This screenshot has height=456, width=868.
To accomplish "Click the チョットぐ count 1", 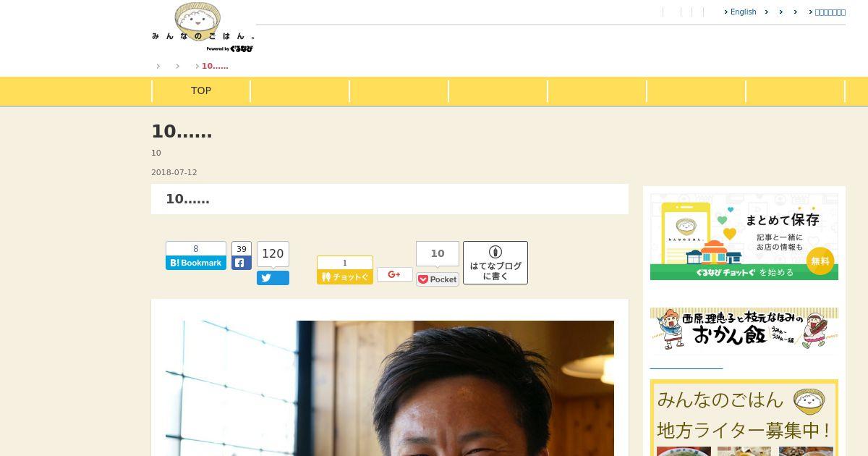I will tap(345, 263).
